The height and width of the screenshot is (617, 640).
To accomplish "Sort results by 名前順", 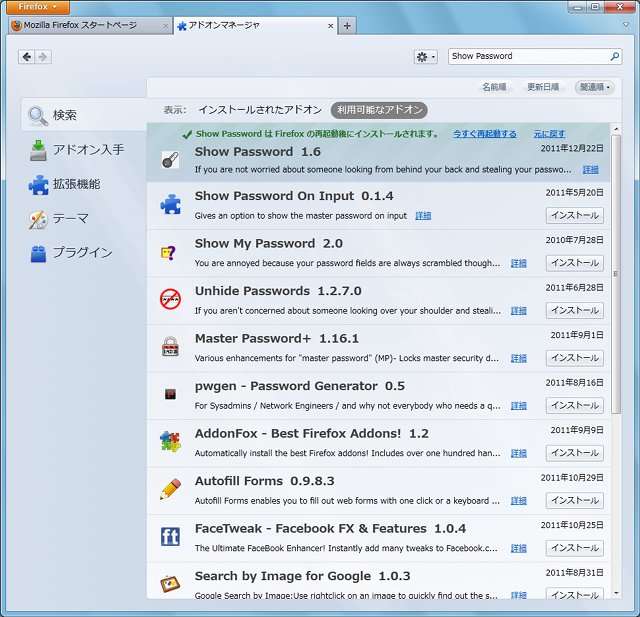I will (x=494, y=87).
